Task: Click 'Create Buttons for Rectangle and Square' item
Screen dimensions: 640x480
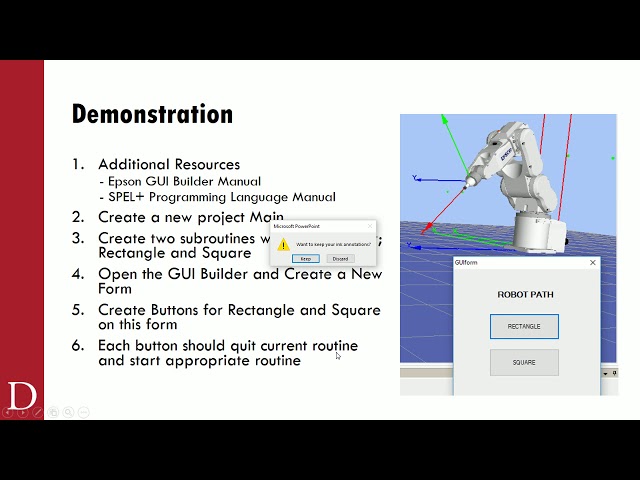Action: 239,317
